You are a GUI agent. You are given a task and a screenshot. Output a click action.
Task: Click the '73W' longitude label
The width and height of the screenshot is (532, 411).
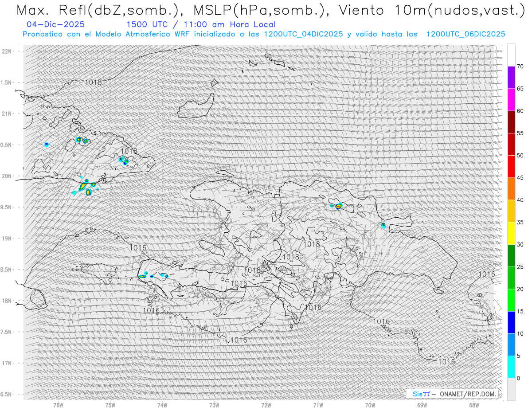pos(214,405)
